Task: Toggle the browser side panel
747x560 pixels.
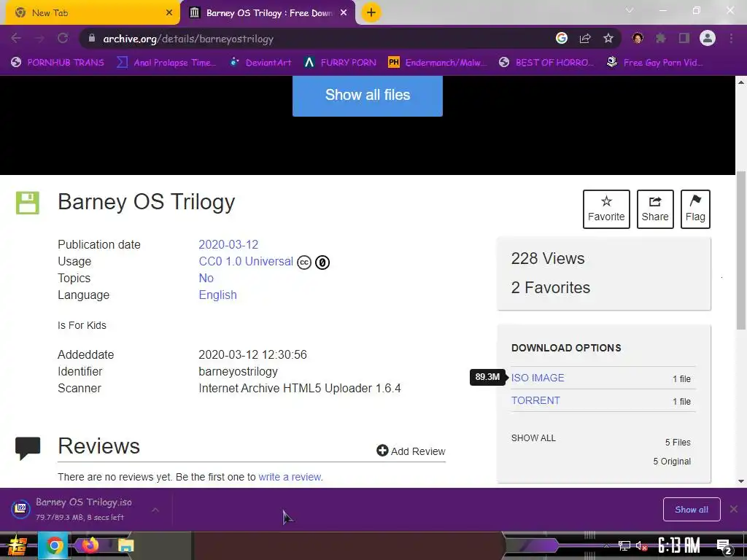Action: tap(684, 38)
